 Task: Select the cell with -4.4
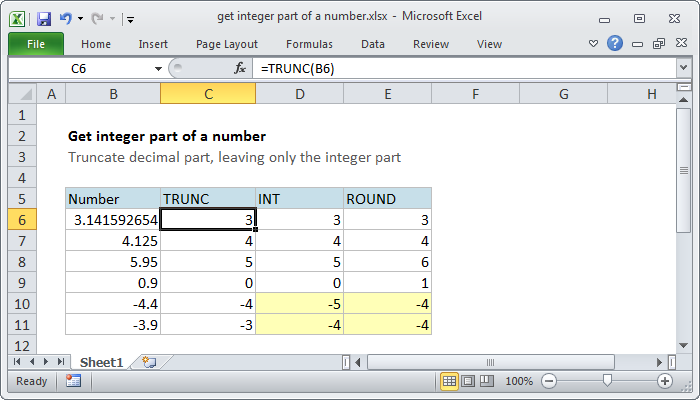[x=113, y=304]
